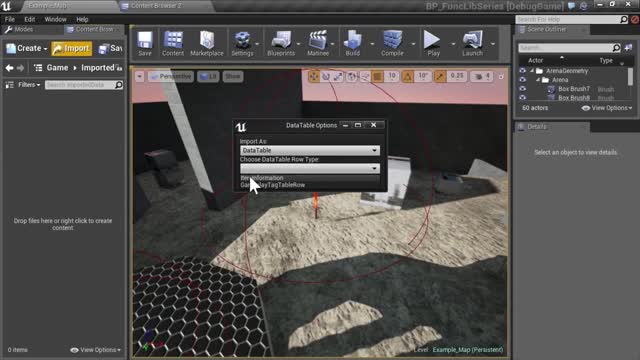
Task: Expand Choose DataTable Row Type combo box
Action: coord(310,168)
